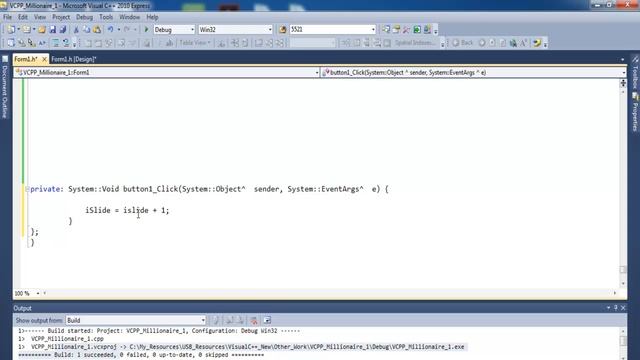Viewport: 640px width, 360px height.
Task: Open the 100 % editor zoom dropdown
Action: tap(38, 293)
